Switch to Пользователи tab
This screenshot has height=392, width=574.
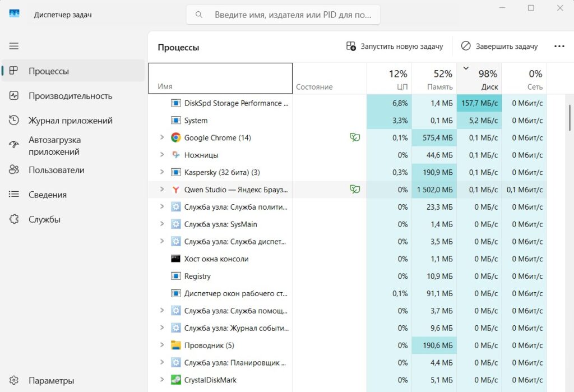(73, 170)
